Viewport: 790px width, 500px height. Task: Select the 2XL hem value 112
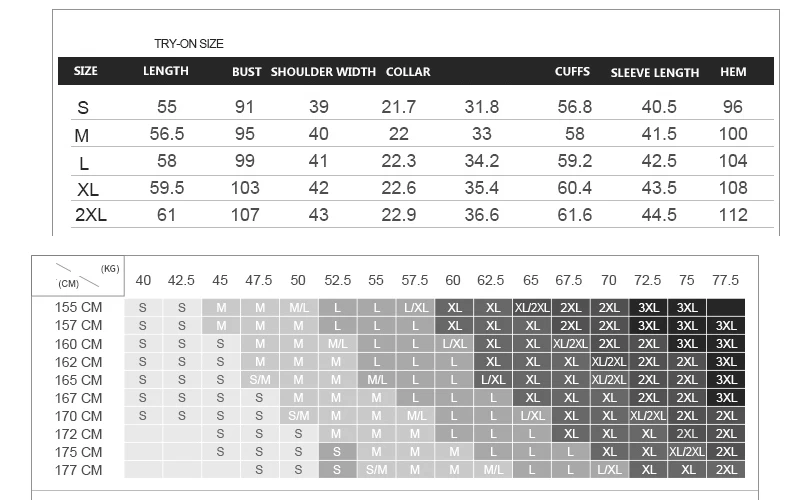tap(733, 215)
